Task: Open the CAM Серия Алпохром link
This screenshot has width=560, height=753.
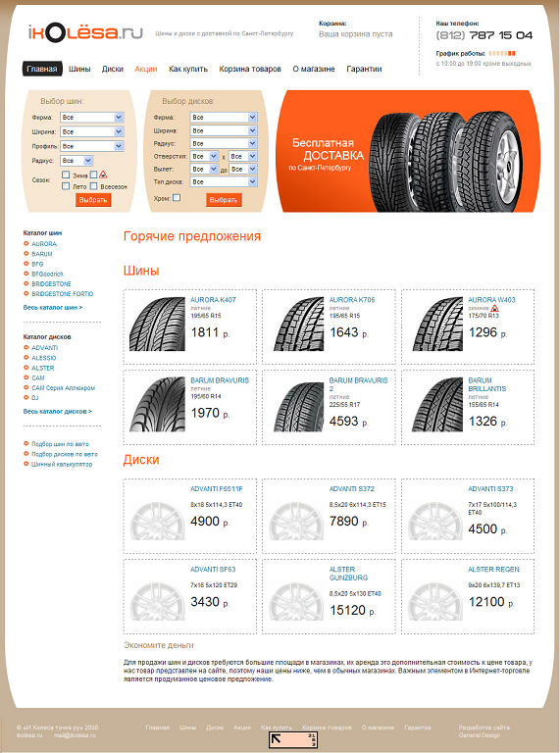Action: 63,387
